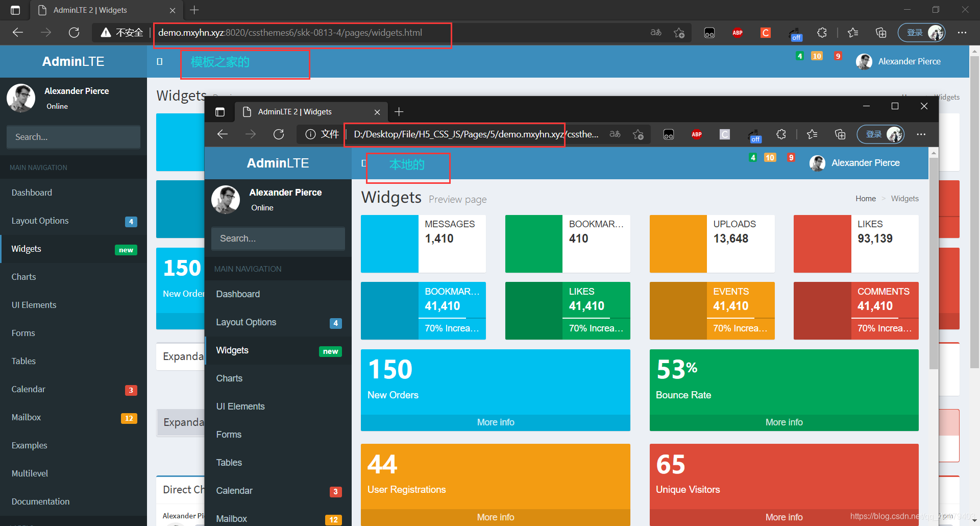Expand UI Elements in front window sidebar
980x526 pixels.
coord(278,407)
